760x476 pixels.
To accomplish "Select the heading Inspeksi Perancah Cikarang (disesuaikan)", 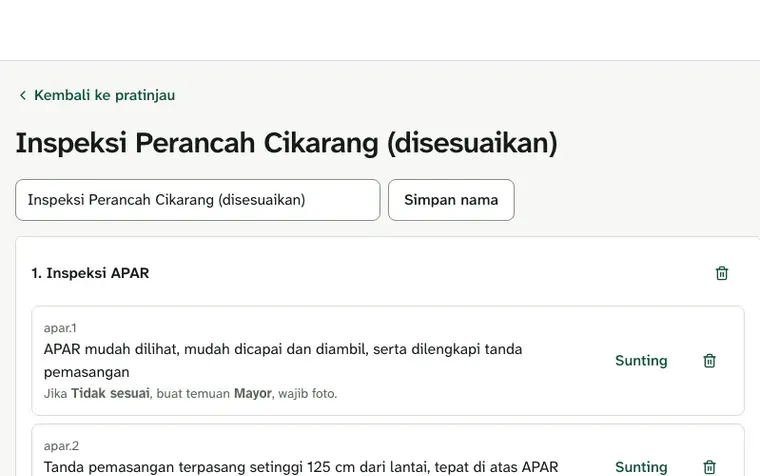I will coord(286,143).
